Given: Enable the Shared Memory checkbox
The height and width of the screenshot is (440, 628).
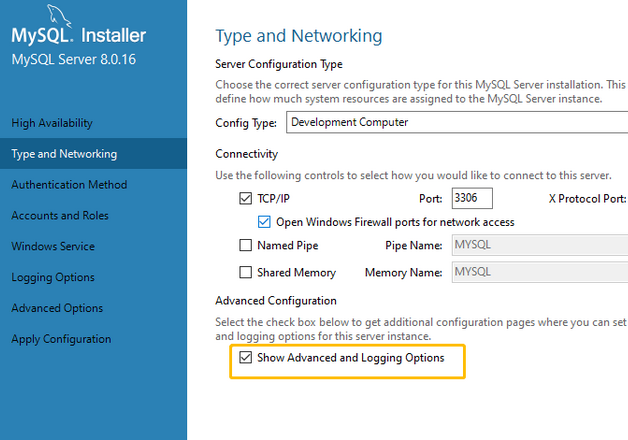Looking at the screenshot, I should 246,272.
